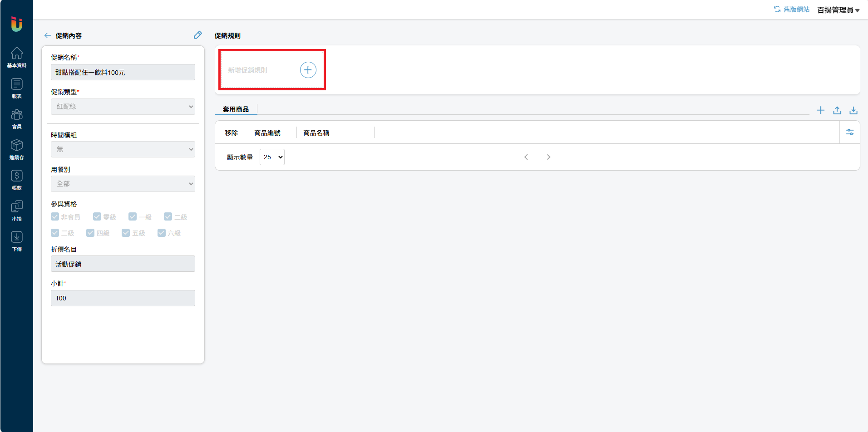Screen dimensions: 868x432
Task: Open the 會員 members sidebar icon
Action: tap(17, 118)
